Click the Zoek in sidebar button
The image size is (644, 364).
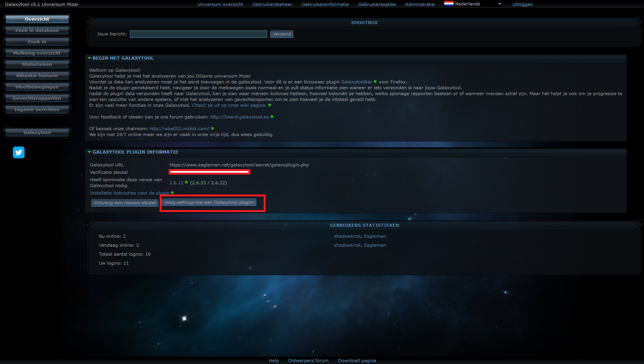(x=37, y=42)
